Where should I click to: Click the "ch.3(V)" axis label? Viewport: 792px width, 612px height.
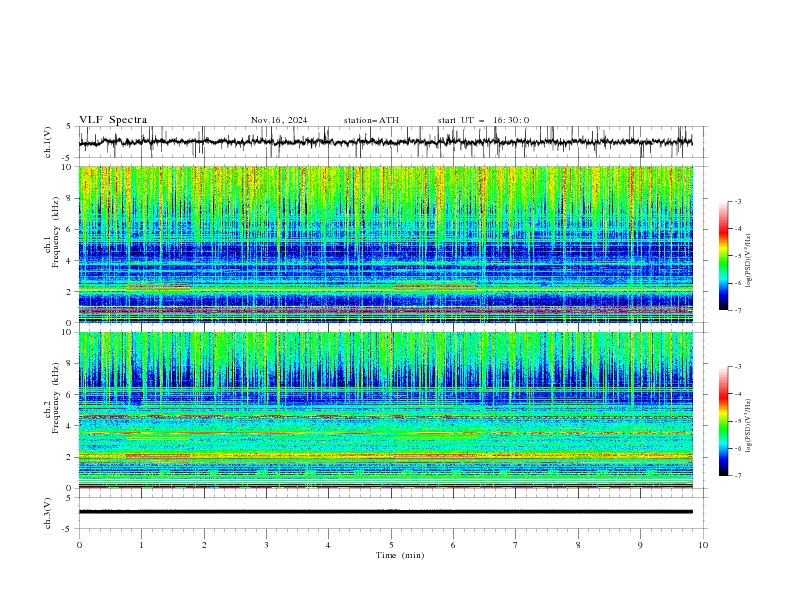48,513
